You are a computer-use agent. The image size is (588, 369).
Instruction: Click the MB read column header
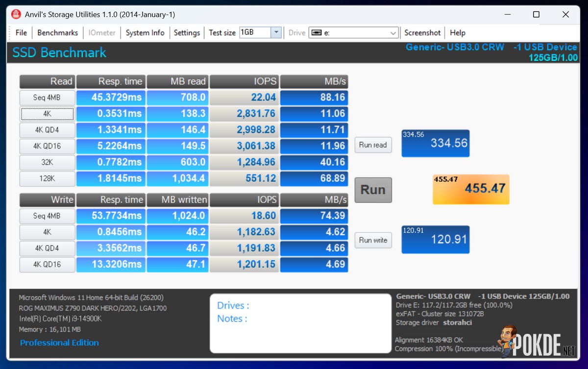click(x=177, y=81)
